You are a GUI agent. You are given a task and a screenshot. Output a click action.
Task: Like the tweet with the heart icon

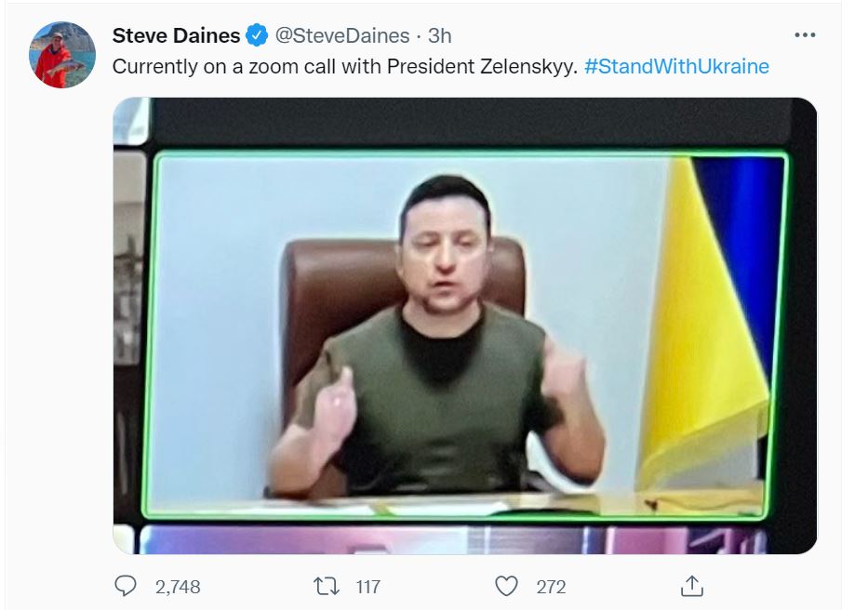506,586
